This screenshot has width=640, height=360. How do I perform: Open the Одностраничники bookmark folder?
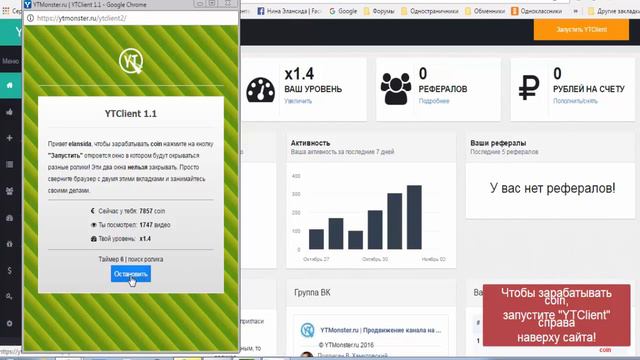[x=430, y=11]
